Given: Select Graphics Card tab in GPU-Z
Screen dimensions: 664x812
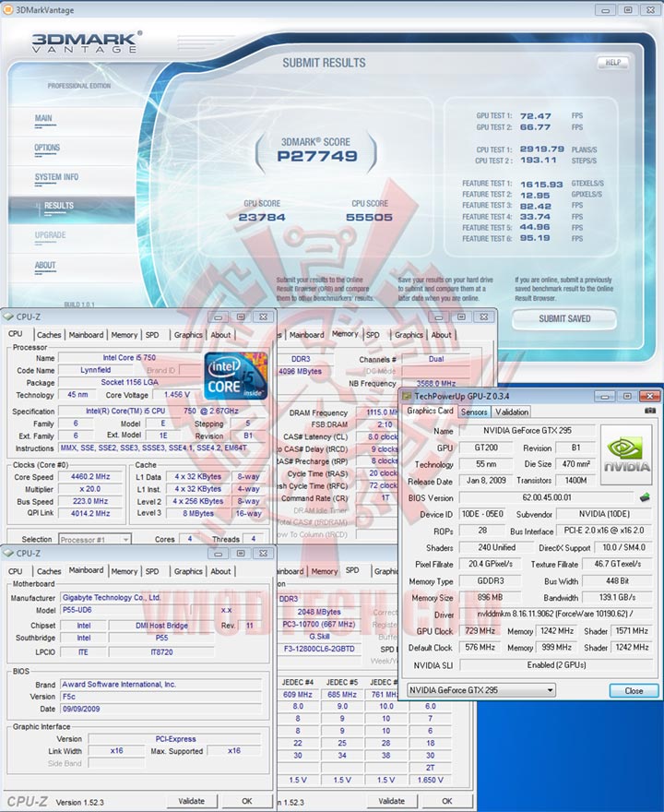Looking at the screenshot, I should click(430, 411).
